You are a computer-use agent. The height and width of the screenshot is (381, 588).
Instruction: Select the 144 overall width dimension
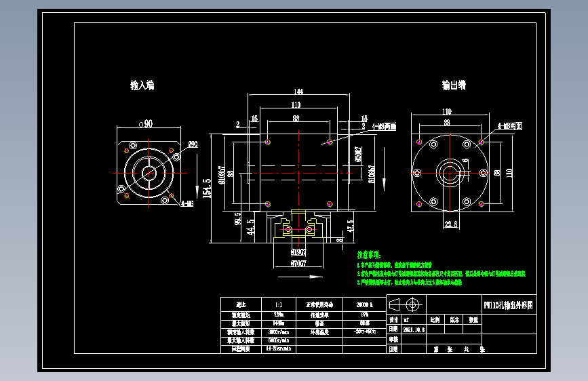pyautogui.click(x=298, y=92)
